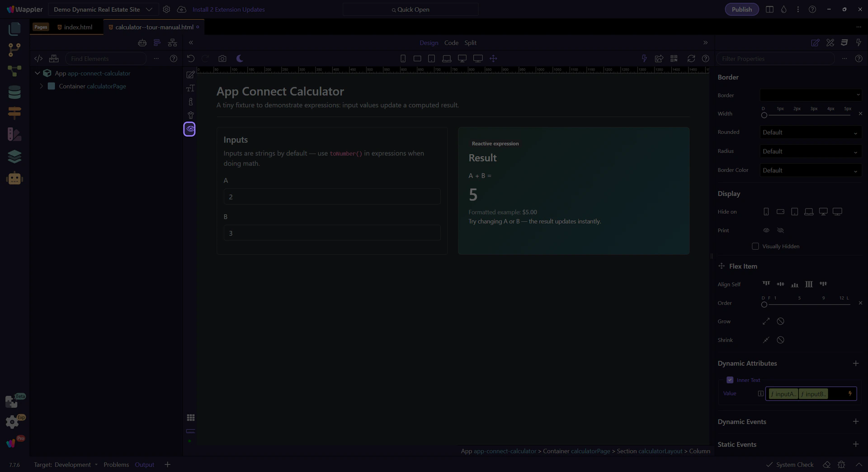Image resolution: width=868 pixels, height=472 pixels.
Task: Open the Rounded dropdown
Action: [810, 133]
